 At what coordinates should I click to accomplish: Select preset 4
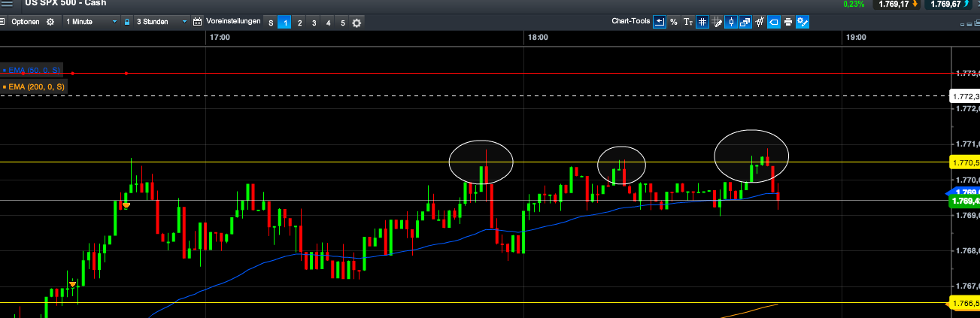(328, 23)
